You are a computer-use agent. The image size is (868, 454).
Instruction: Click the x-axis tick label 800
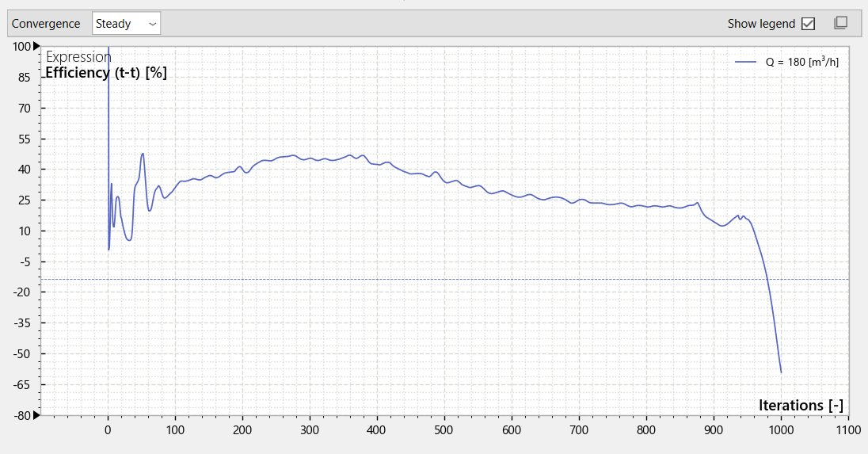pyautogui.click(x=646, y=429)
